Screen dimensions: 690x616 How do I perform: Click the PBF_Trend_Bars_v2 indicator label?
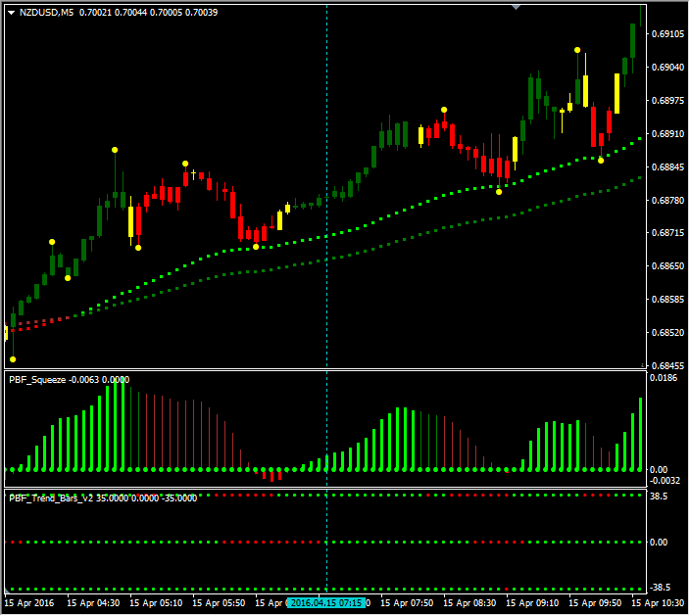[51, 498]
